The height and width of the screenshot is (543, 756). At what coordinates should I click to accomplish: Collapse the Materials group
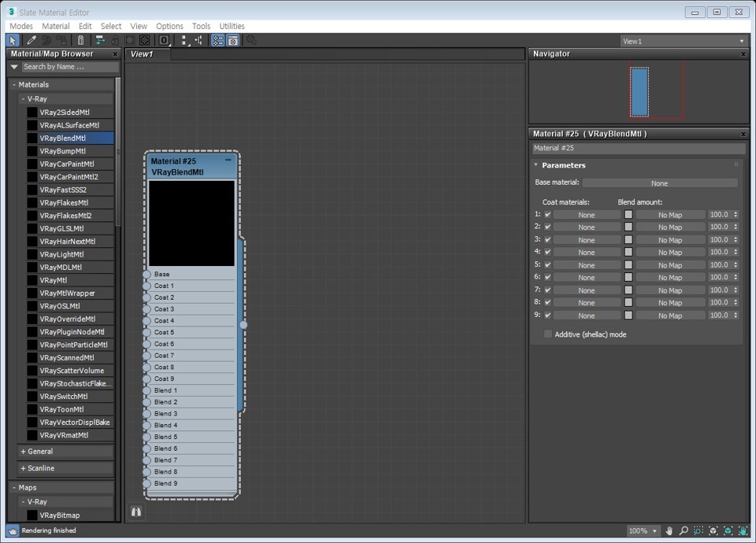tap(14, 85)
